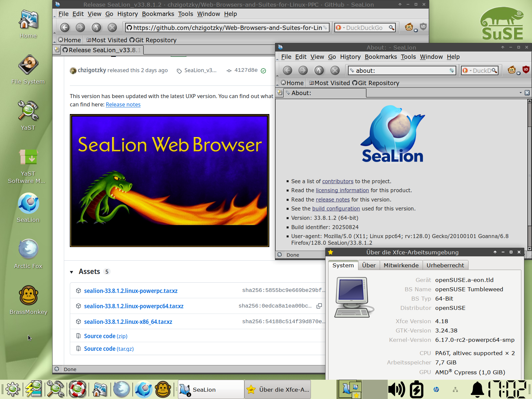Screen dimensions: 532x399
Task: Open the tab list dropdown arrow in About window
Action: 520,93
